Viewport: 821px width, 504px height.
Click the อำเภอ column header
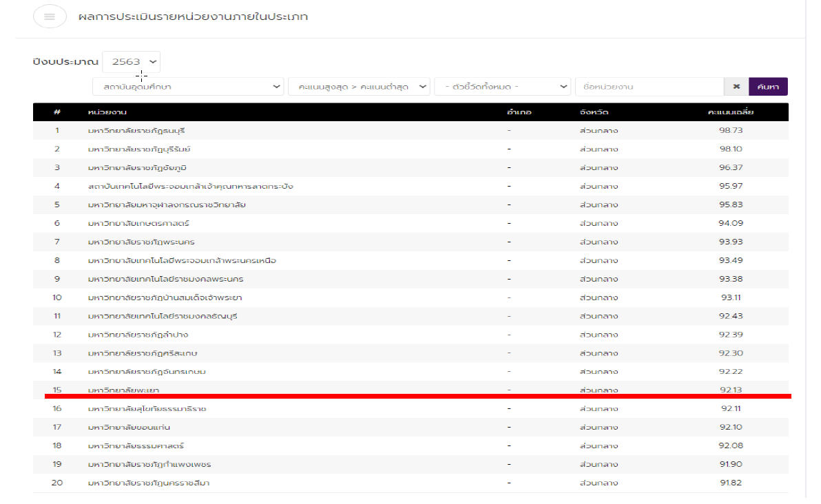tap(519, 112)
